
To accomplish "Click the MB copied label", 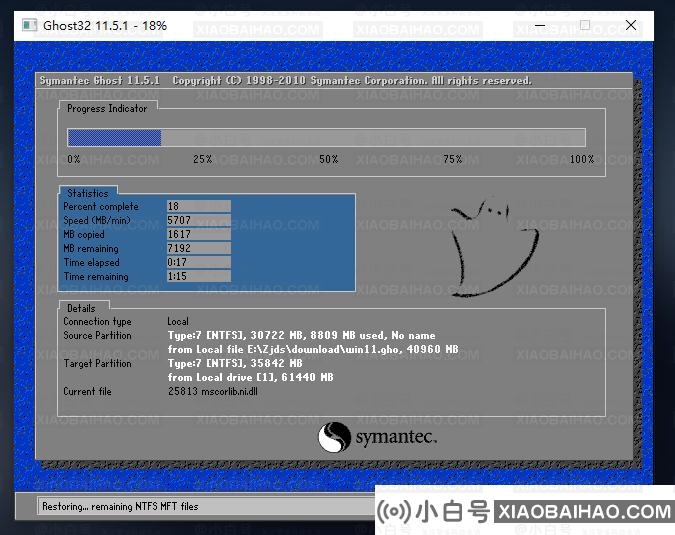I will [x=84, y=235].
